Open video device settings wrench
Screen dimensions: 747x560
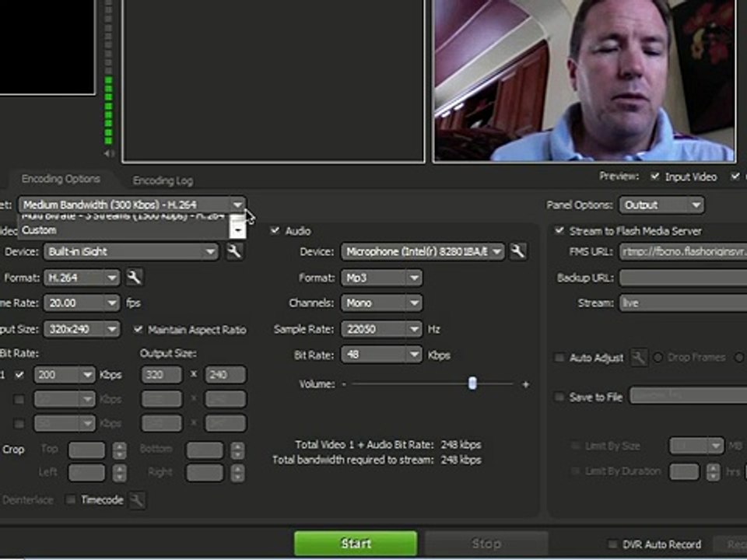pos(234,251)
